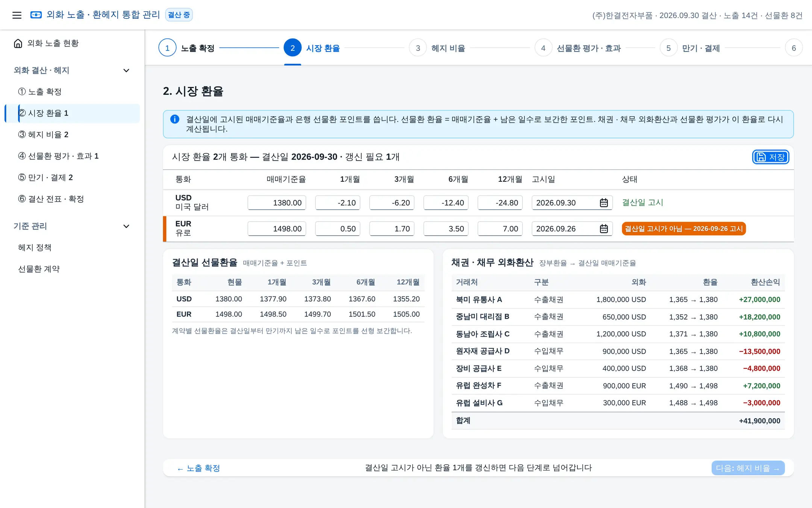The height and width of the screenshot is (508, 812).
Task: Go to step 5 만기 · 결제
Action: tap(690, 48)
